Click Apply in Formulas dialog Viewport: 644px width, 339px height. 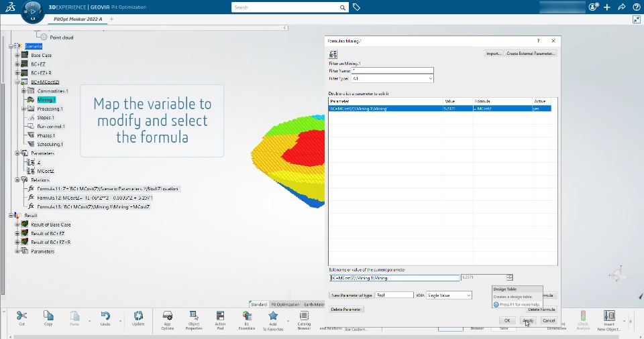[x=528, y=320]
